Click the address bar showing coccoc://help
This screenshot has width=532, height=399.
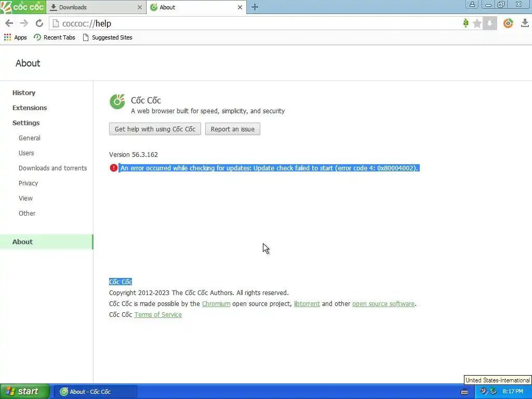pyautogui.click(x=255, y=23)
